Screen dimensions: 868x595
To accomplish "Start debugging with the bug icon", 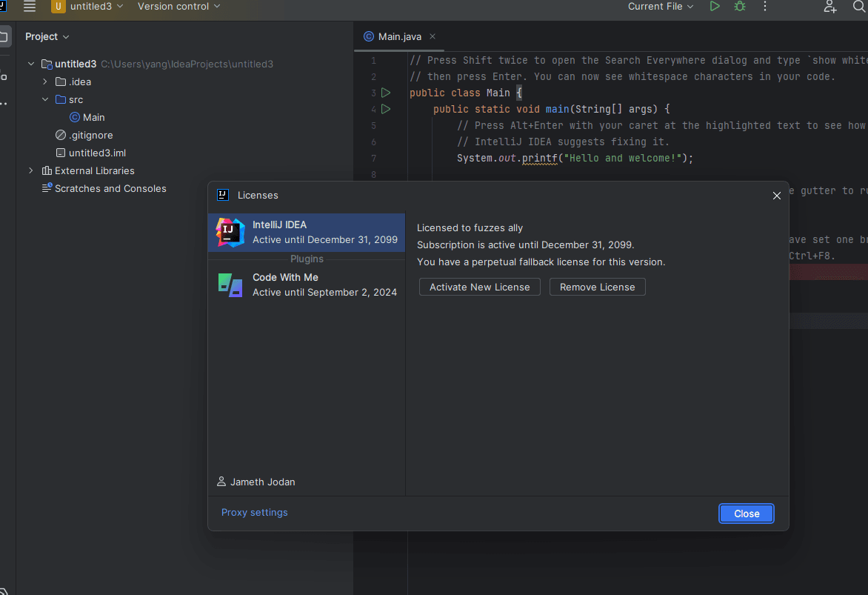I will [x=739, y=7].
